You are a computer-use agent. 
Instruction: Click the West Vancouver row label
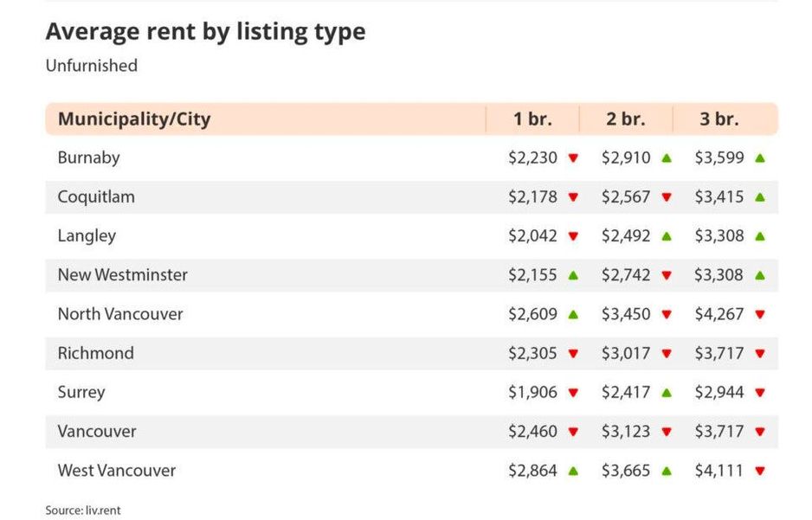coord(116,471)
